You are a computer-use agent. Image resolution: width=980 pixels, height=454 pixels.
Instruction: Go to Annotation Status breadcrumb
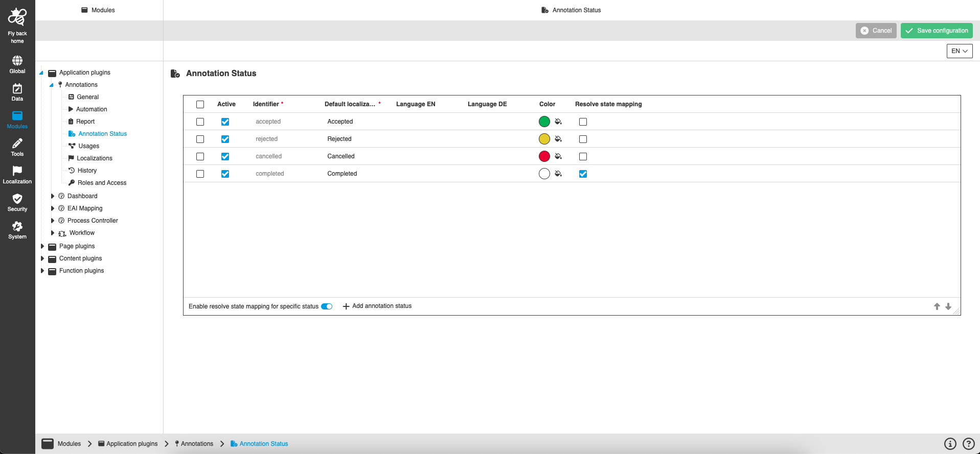tap(259, 444)
